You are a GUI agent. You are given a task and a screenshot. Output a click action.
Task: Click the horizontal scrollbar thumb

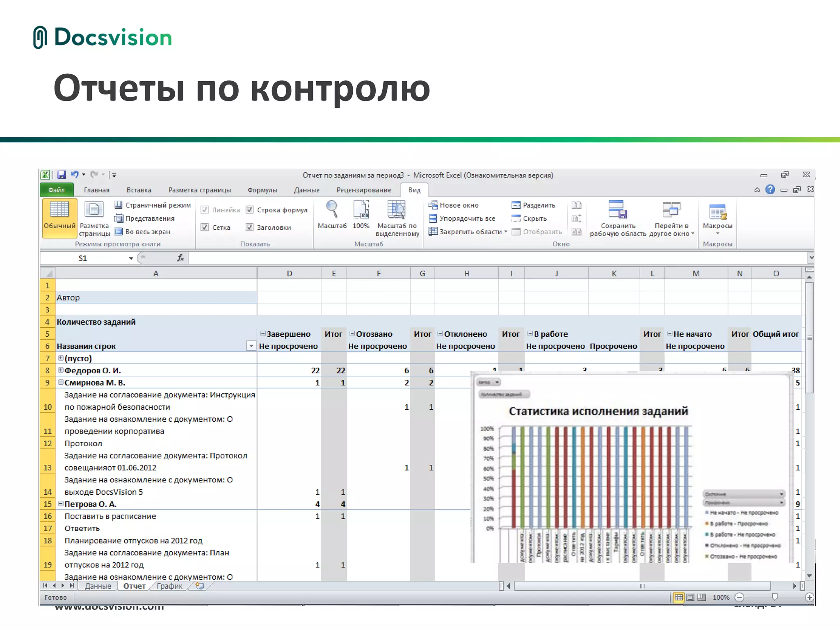coord(642,586)
